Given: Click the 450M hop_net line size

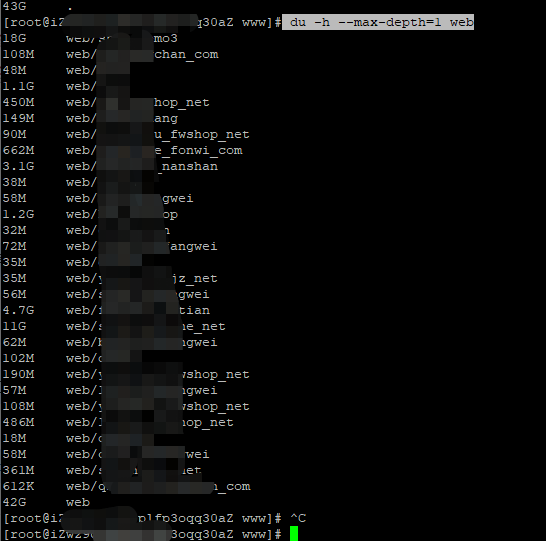Looking at the screenshot, I should pyautogui.click(x=18, y=102).
